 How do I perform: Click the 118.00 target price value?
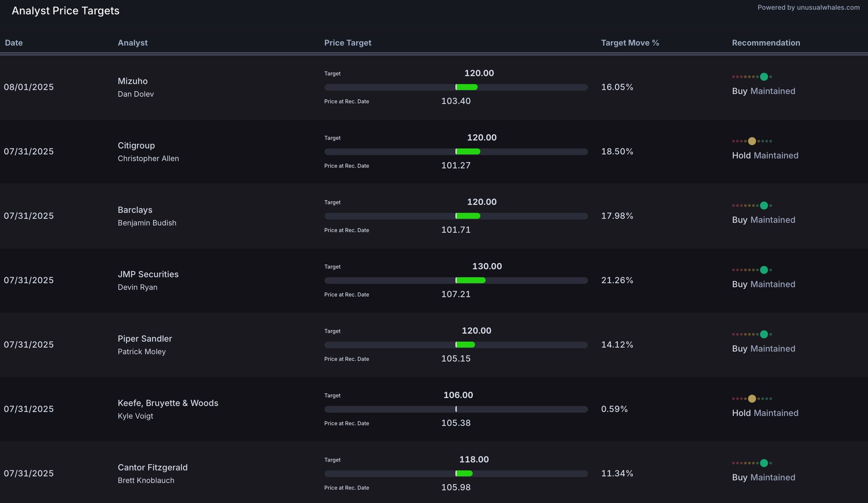474,460
